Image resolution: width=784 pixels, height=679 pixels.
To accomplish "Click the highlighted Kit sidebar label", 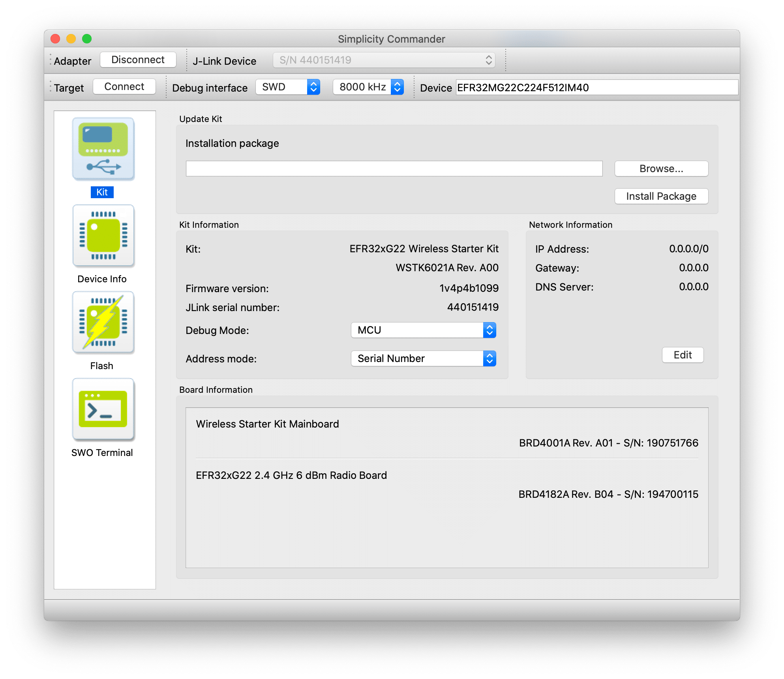I will [x=102, y=192].
